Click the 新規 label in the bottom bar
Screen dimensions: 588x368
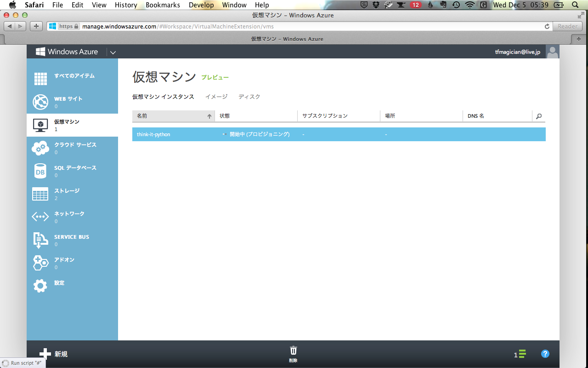pos(61,354)
